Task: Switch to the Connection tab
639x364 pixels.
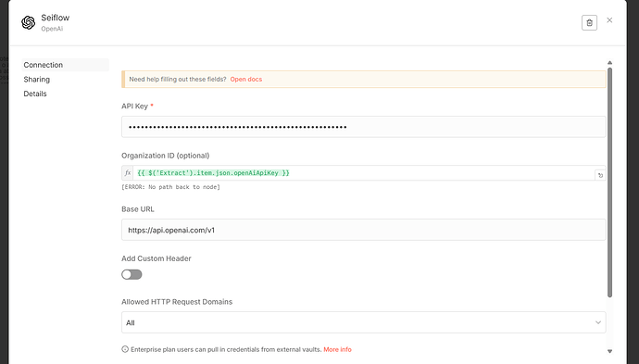Action: 65,65
